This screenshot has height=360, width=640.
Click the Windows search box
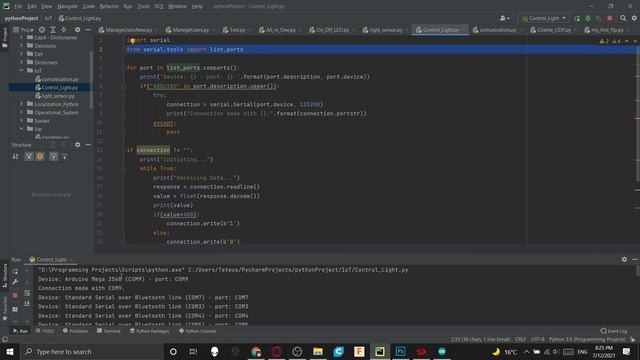[92, 351]
